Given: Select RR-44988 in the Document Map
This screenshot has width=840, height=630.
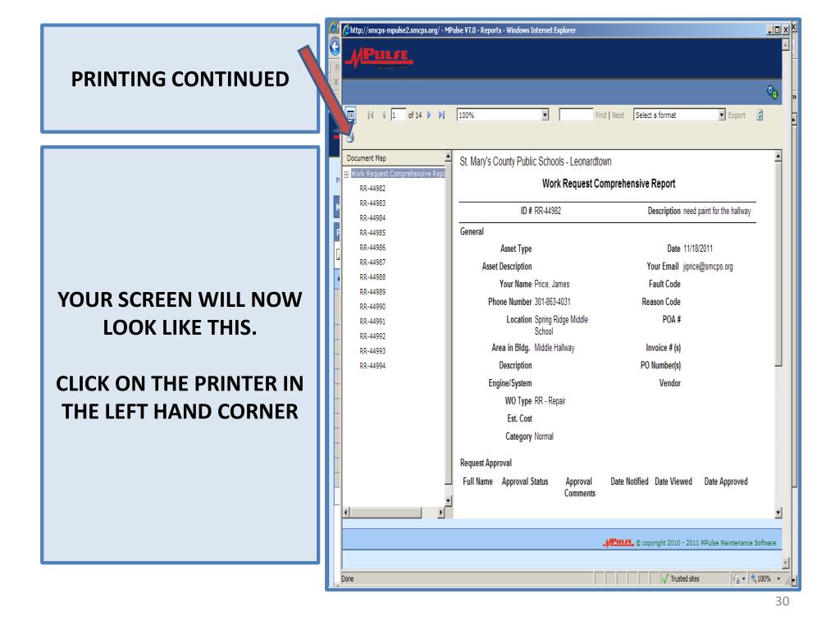Looking at the screenshot, I should point(372,277).
